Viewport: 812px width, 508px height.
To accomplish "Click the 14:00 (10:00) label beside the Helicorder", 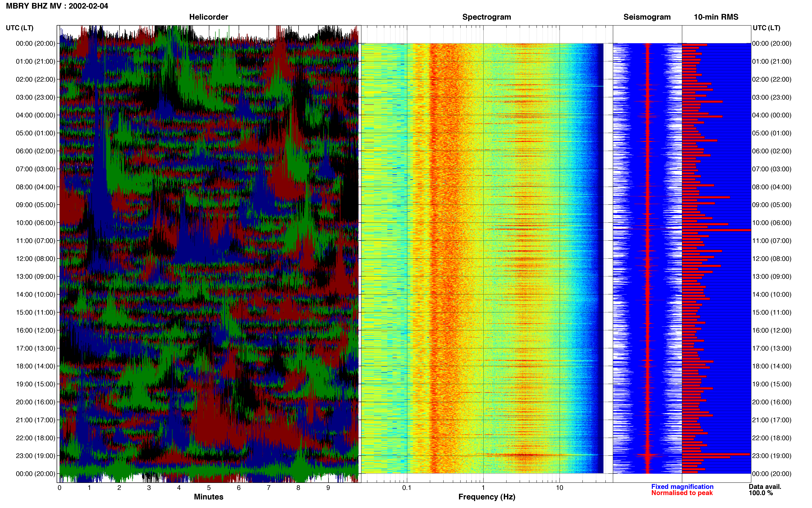I will coord(36,295).
